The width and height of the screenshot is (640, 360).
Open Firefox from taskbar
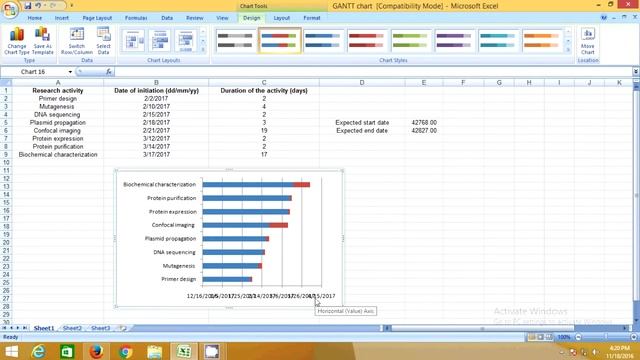[96, 351]
